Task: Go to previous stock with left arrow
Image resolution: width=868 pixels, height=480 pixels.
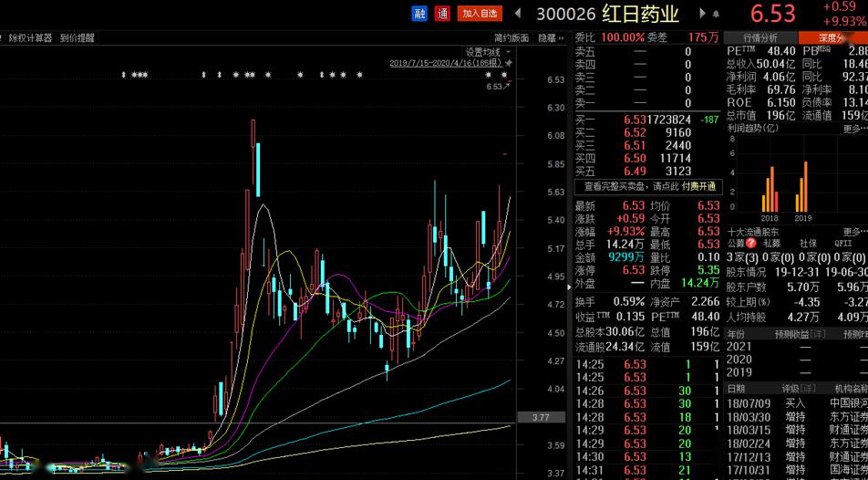Action: click(518, 14)
